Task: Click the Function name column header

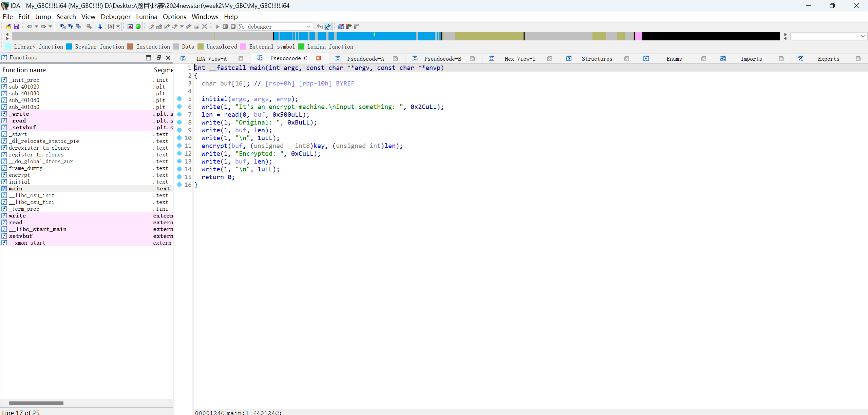Action: click(x=76, y=70)
